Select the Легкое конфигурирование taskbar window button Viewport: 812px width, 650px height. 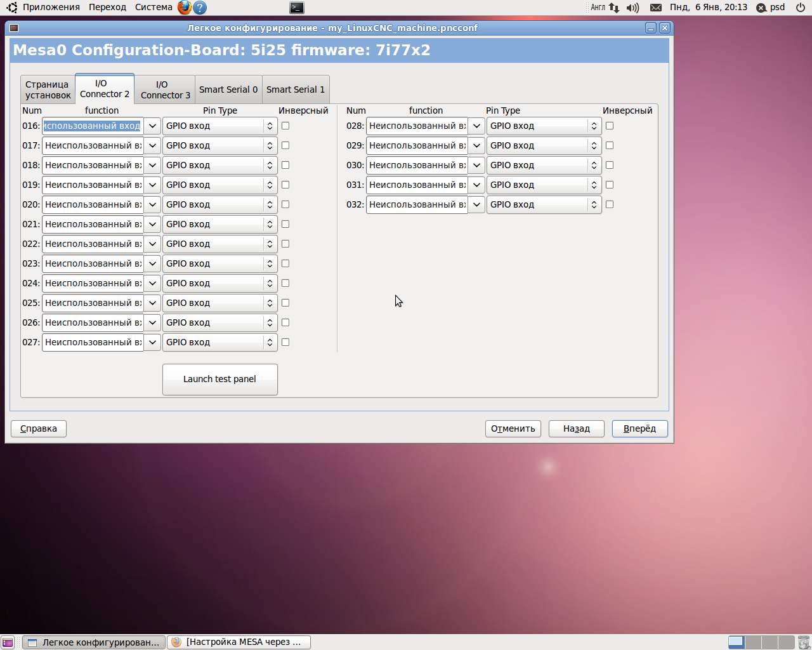94,642
